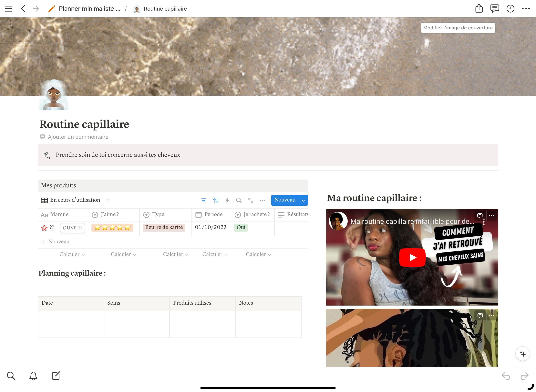Select the En cours d'utilisation view tab

(71, 200)
